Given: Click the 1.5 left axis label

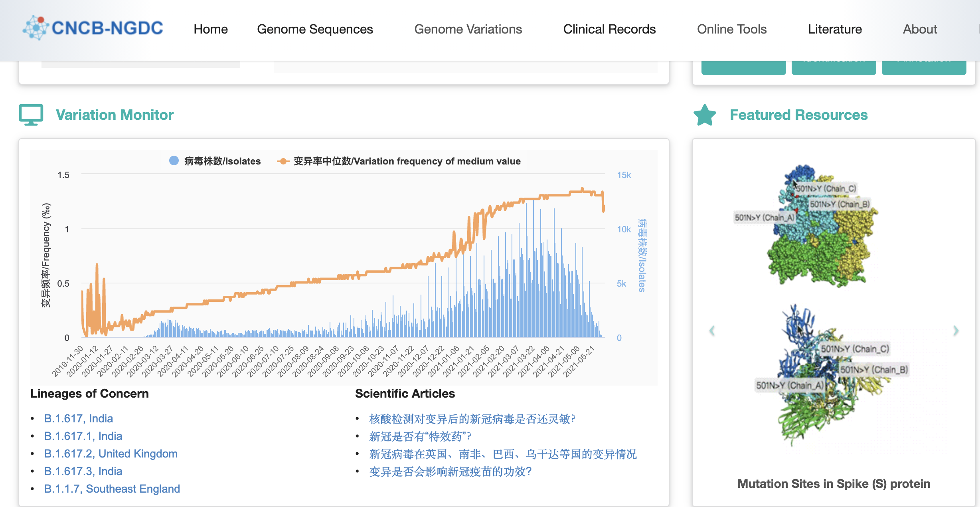Looking at the screenshot, I should pos(63,175).
